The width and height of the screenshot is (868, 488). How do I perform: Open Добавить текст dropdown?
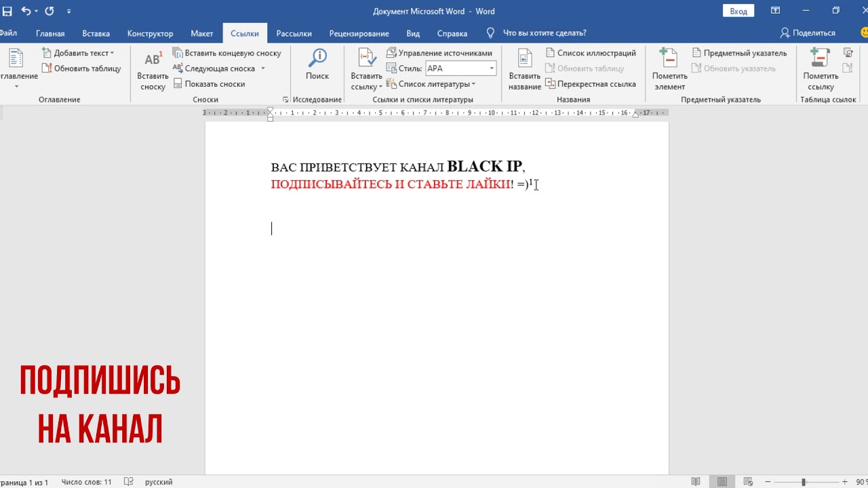click(x=78, y=53)
